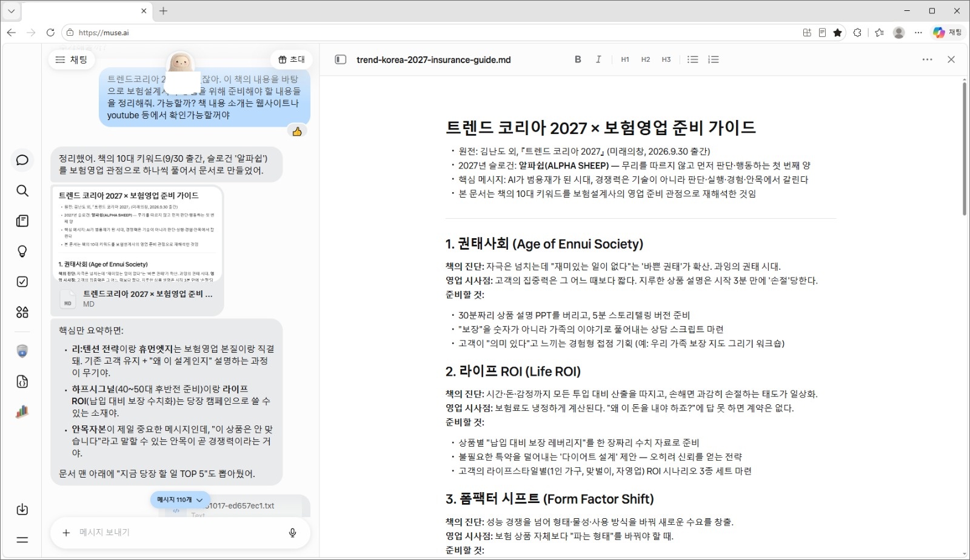970x560 pixels.
Task: Click the MD file attachment 트렌드코리아 2027
Action: click(x=137, y=298)
